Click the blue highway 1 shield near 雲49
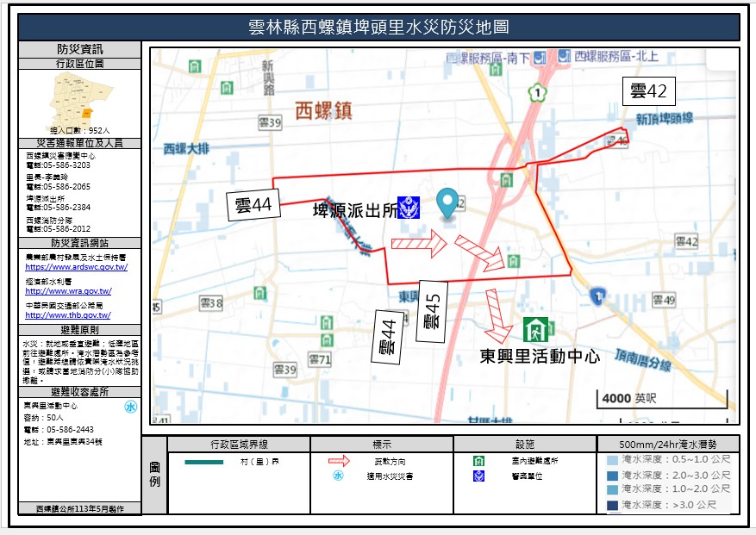 click(x=596, y=295)
